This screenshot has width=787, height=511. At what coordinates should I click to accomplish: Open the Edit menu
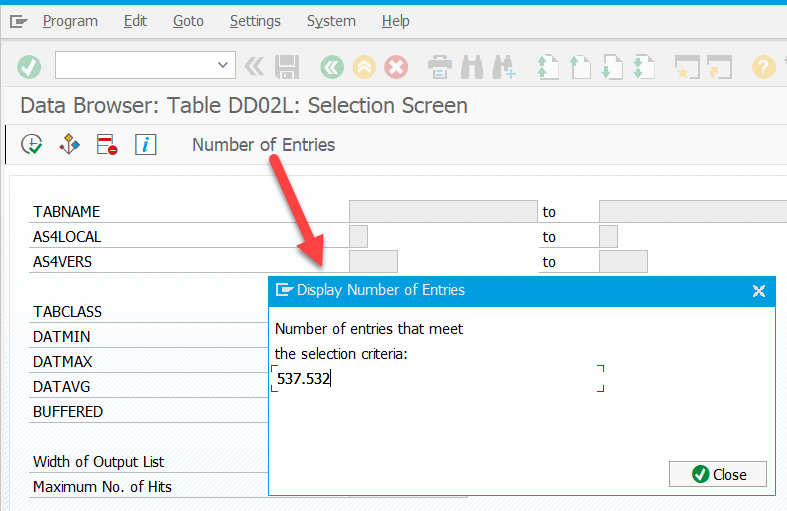click(x=136, y=21)
